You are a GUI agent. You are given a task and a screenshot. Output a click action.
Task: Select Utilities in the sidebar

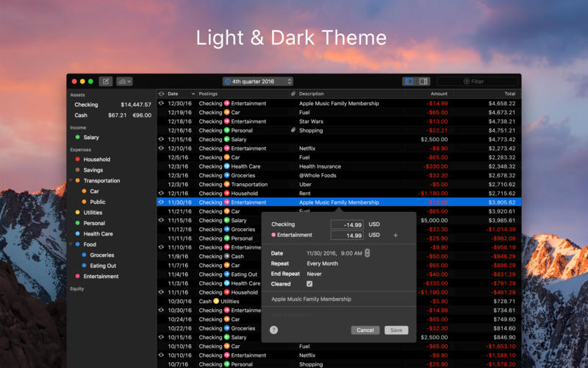tap(93, 213)
